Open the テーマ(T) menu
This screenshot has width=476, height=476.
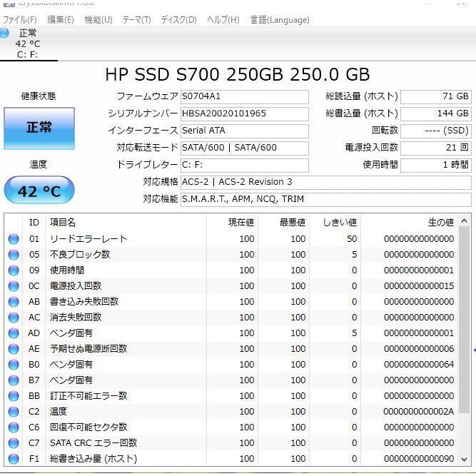(x=136, y=20)
